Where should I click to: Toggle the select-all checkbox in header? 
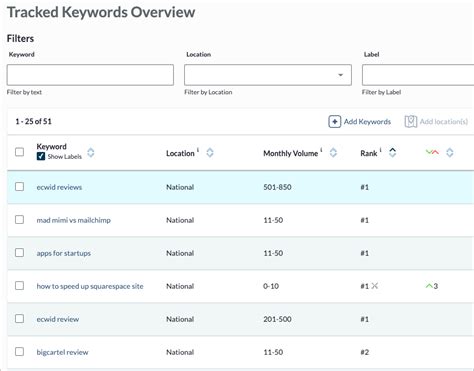(x=19, y=152)
